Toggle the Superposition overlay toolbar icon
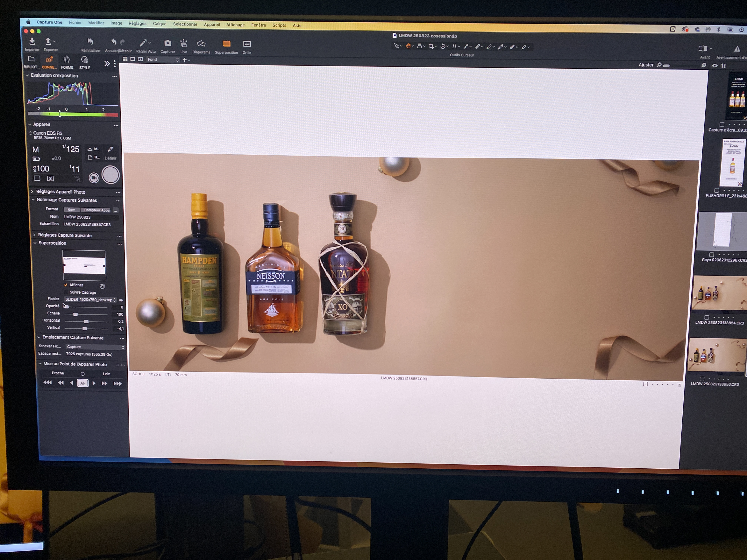 point(226,44)
